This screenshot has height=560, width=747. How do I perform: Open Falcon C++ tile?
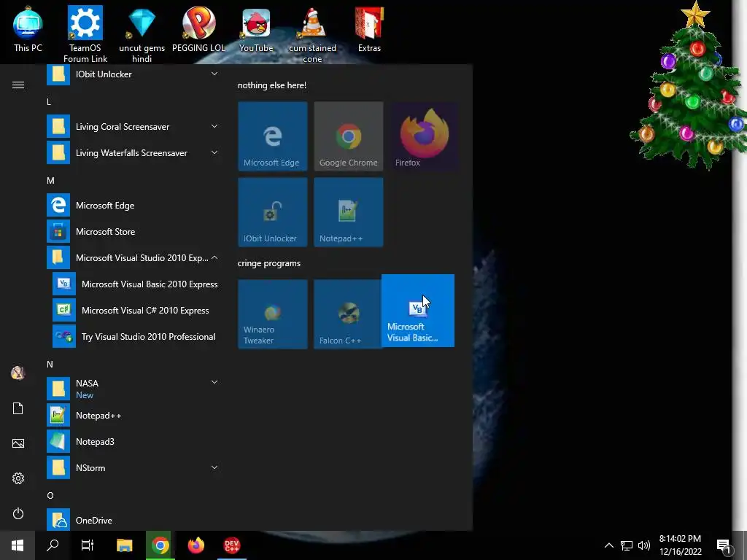point(348,314)
